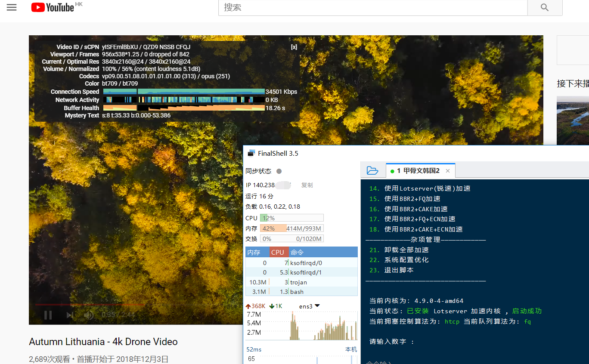The image size is (589, 364).
Task: Click terminal line 14 使用Lotserver(锐速)加速
Action: click(x=420, y=188)
